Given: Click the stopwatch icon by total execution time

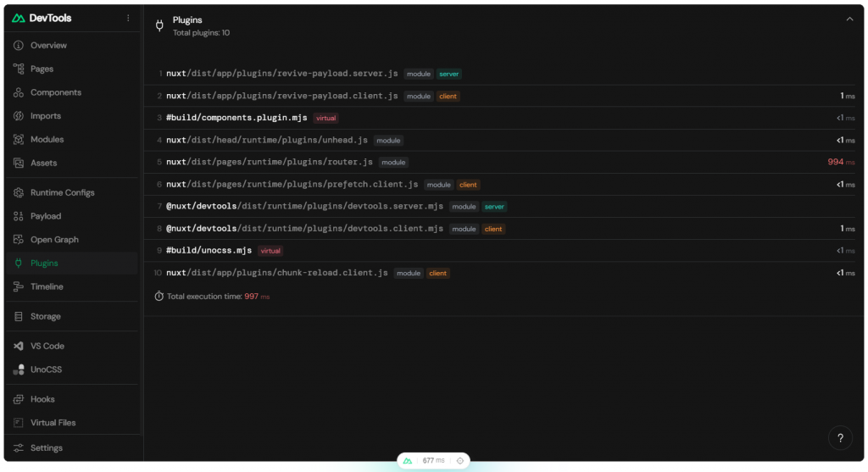Looking at the screenshot, I should (x=159, y=296).
